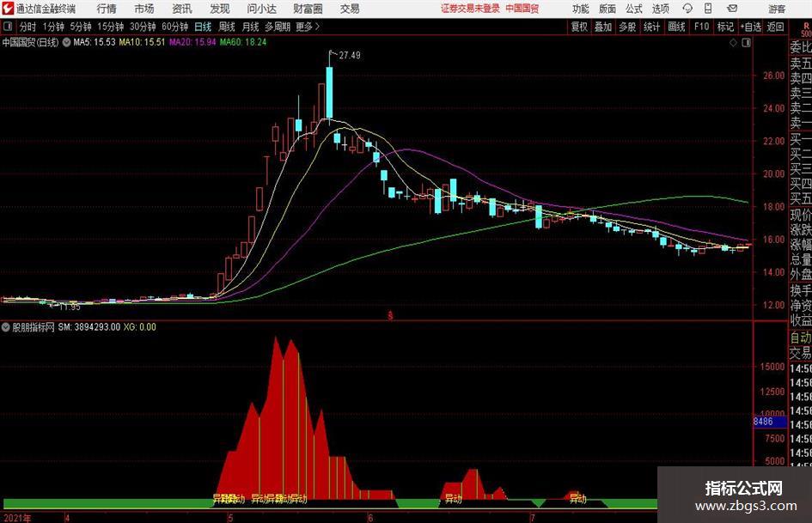
Task: Open the 问小达 menu
Action: click(261, 9)
